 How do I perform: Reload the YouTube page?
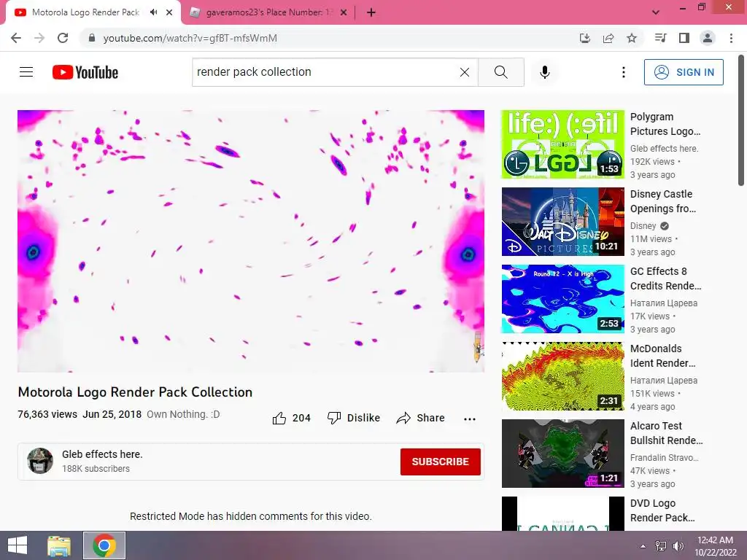tap(63, 38)
